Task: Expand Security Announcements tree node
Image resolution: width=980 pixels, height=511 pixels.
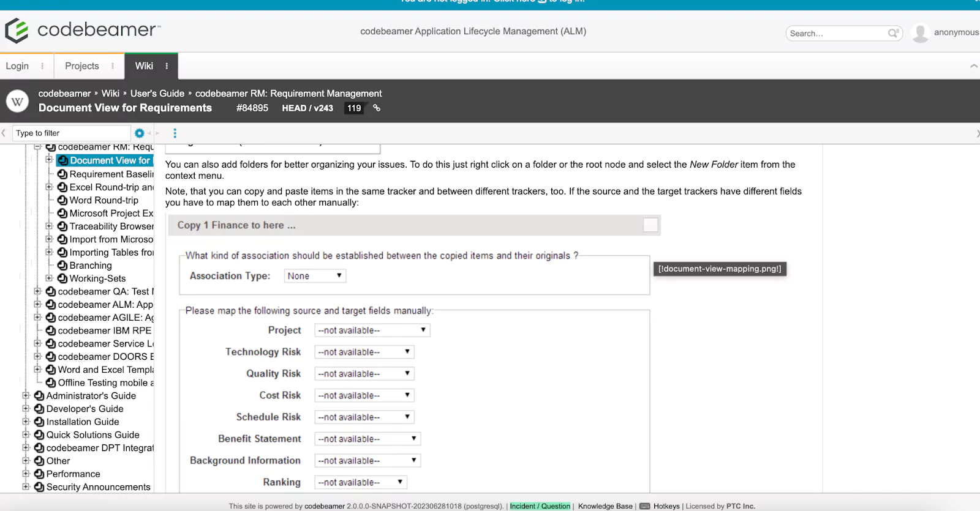Action: 26,487
